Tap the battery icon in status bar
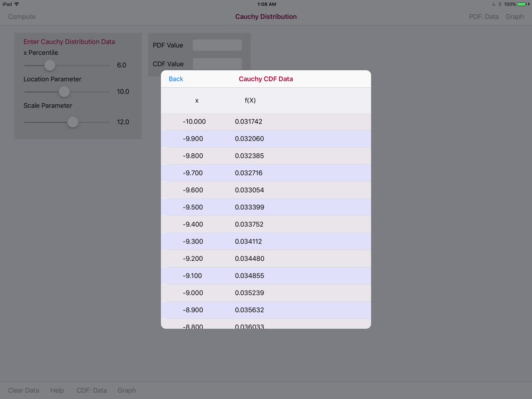Image resolution: width=532 pixels, height=399 pixels. 523,4
